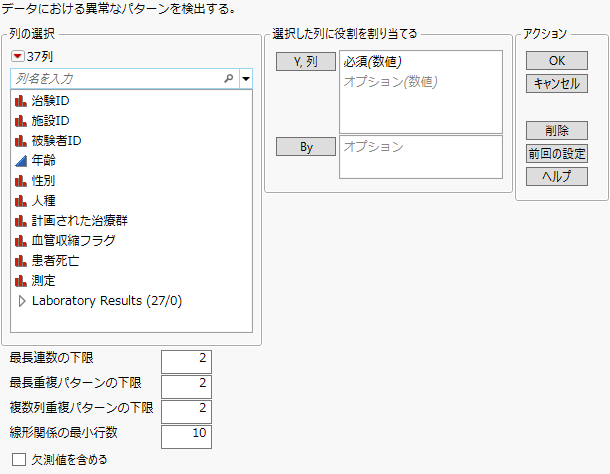Select the 年齢 column name
The image size is (610, 474).
[44, 160]
